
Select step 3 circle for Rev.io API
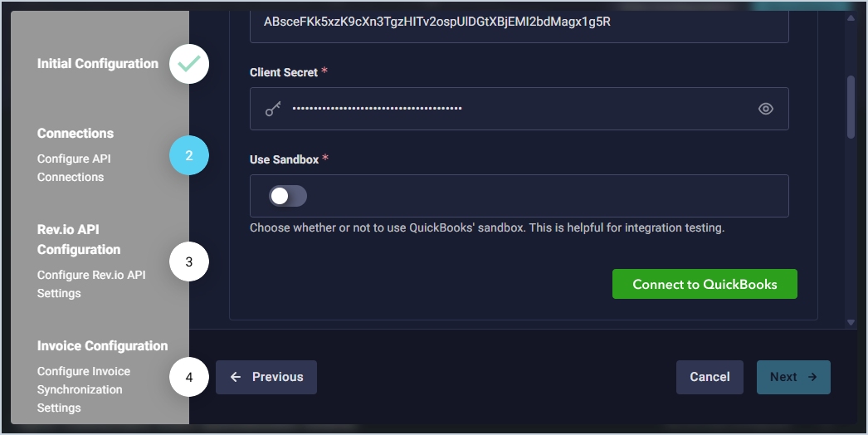coord(189,261)
